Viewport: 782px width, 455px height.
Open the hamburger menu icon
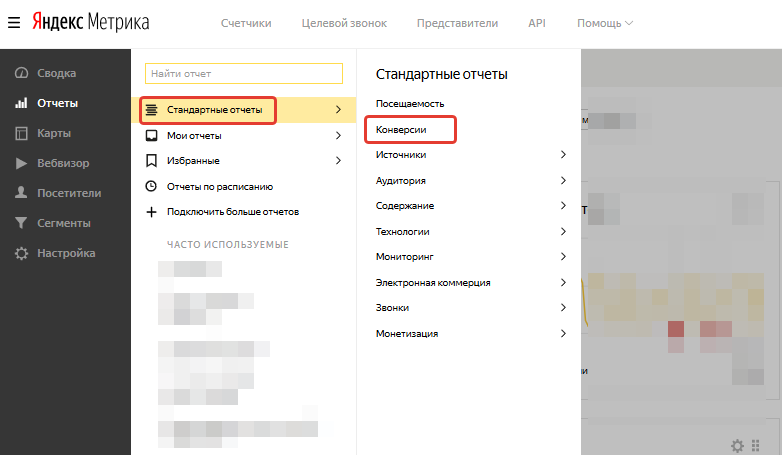pyautogui.click(x=14, y=23)
